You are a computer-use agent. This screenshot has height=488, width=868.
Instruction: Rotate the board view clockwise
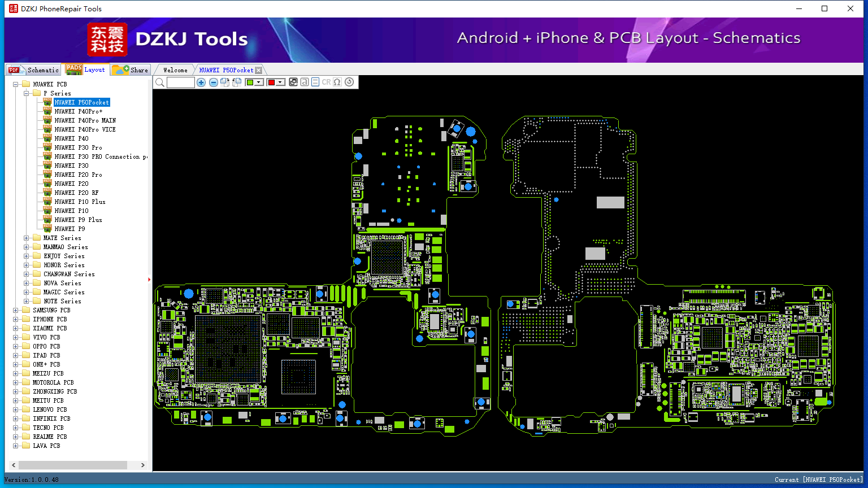click(x=225, y=82)
